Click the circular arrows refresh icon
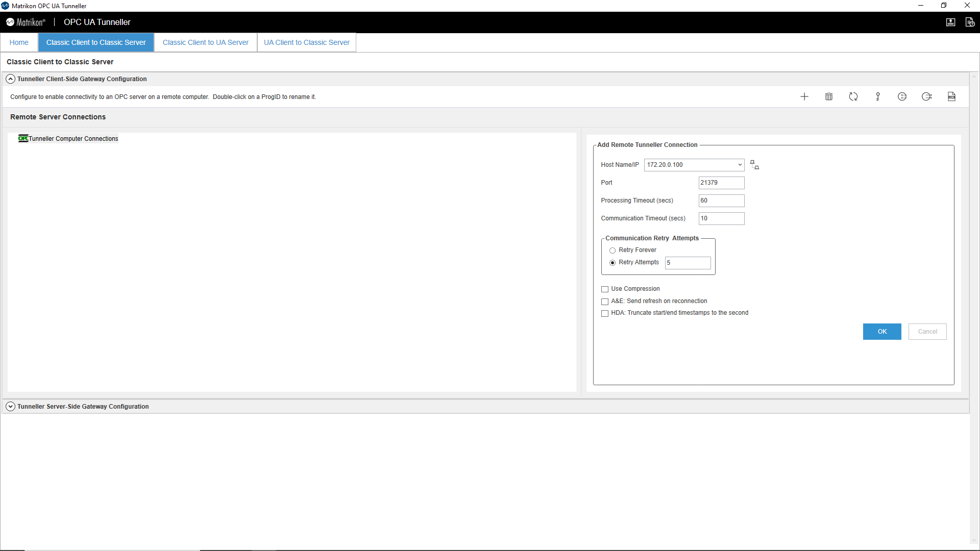This screenshot has height=551, width=980. 853,96
